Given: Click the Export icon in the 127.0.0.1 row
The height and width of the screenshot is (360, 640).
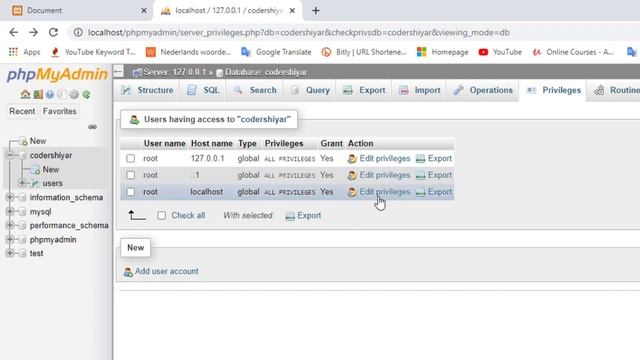Looking at the screenshot, I should coord(420,159).
